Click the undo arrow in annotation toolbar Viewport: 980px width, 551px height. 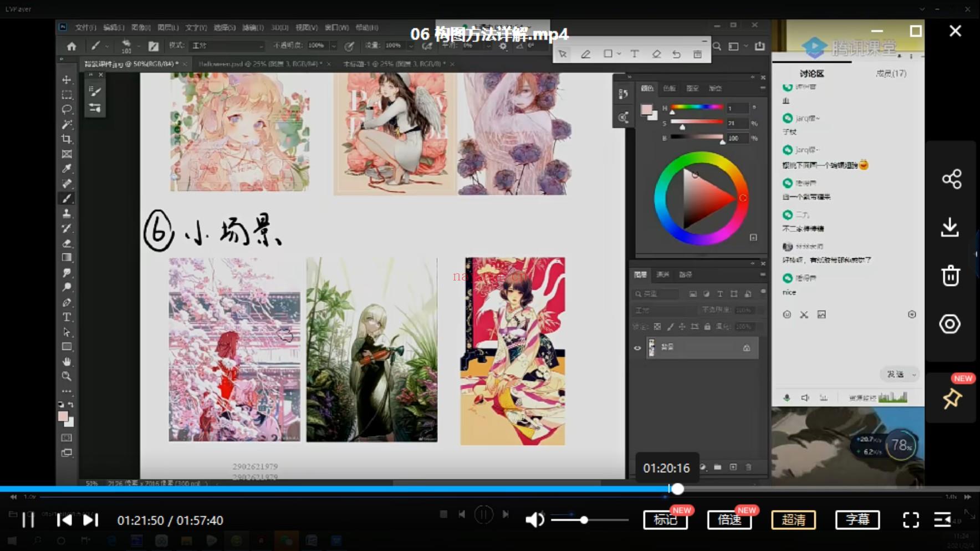pos(677,54)
